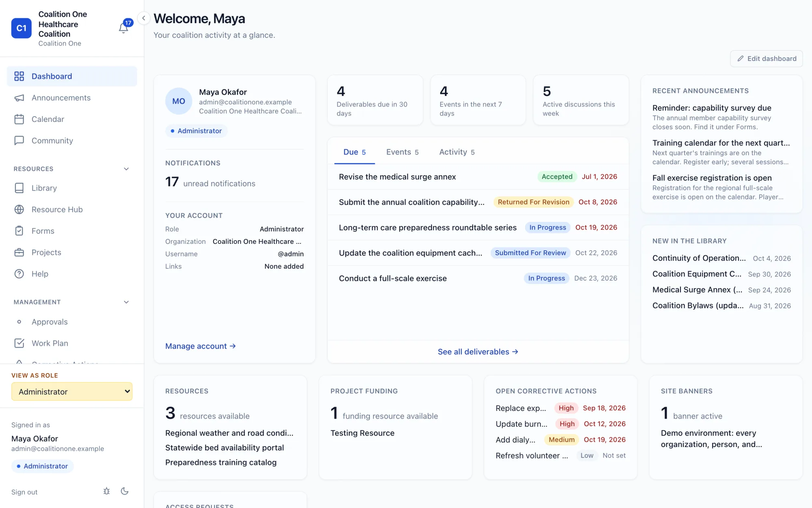Click the Edit dashboard button
Image resolution: width=812 pixels, height=508 pixels.
(x=767, y=59)
